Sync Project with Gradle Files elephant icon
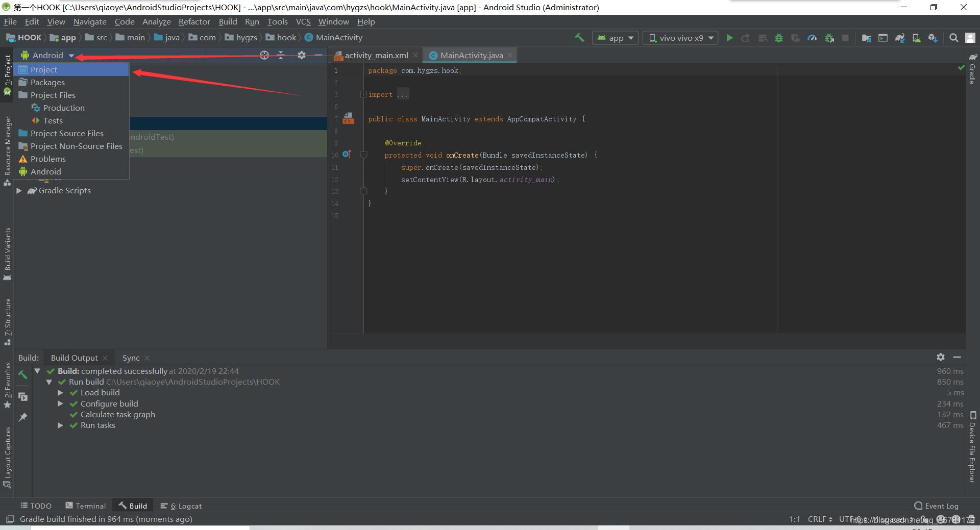 tap(900, 38)
